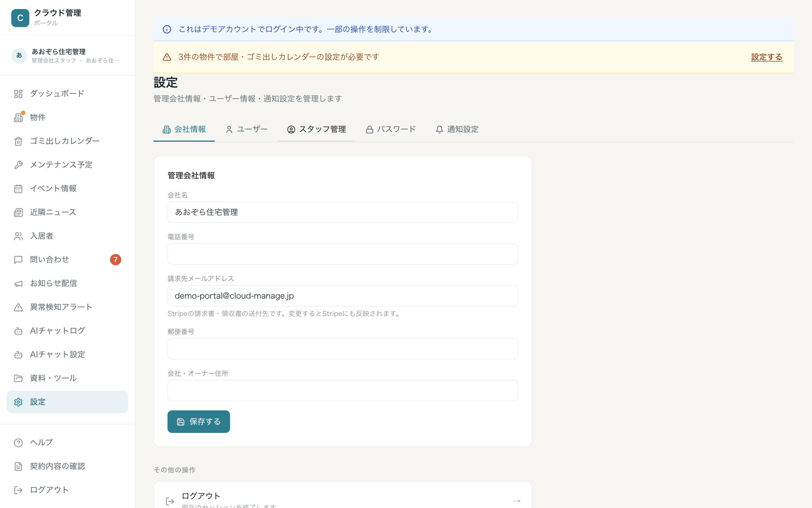Click the sidebar ログアウト exit icon
This screenshot has width=812, height=508.
point(18,490)
